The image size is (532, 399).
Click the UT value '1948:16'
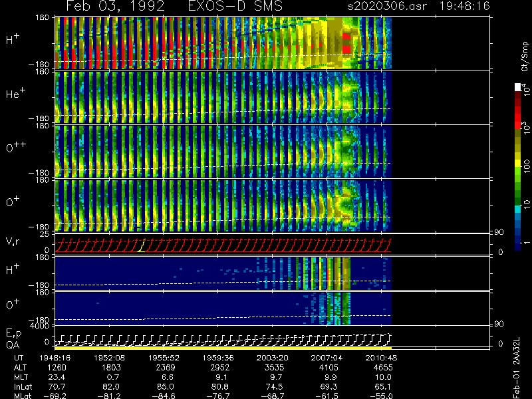click(x=55, y=358)
